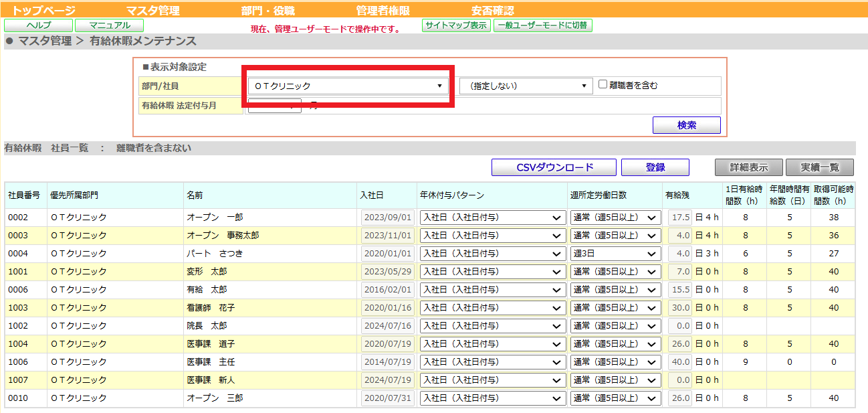Click the 有給残 field for オープン 事務太郎

click(x=680, y=236)
